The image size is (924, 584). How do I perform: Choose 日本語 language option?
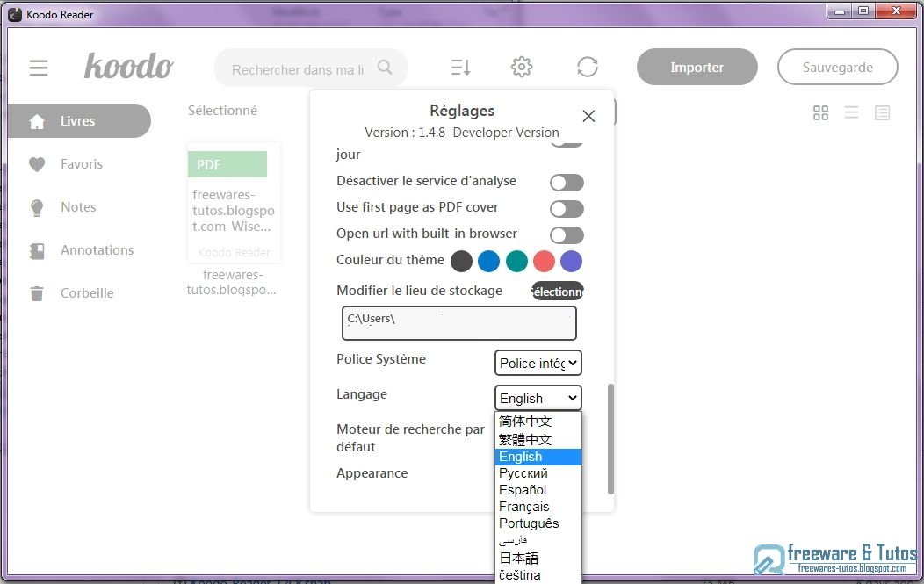click(538, 558)
